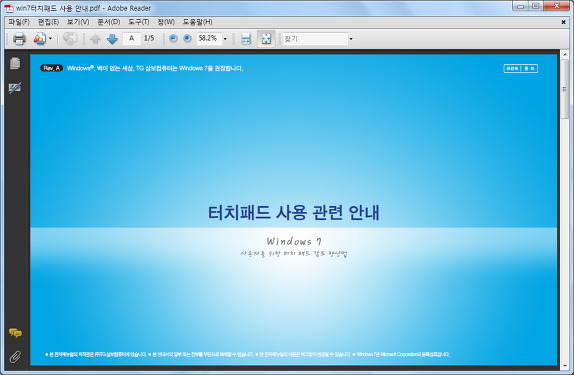
Task: Click the title 터치패드 사용 관련 안내
Action: 294,212
